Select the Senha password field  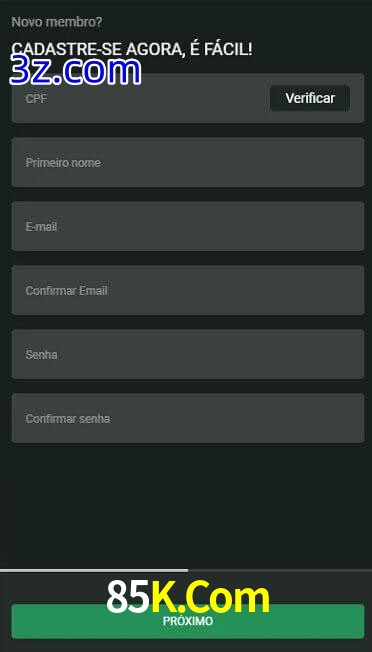[x=188, y=354]
